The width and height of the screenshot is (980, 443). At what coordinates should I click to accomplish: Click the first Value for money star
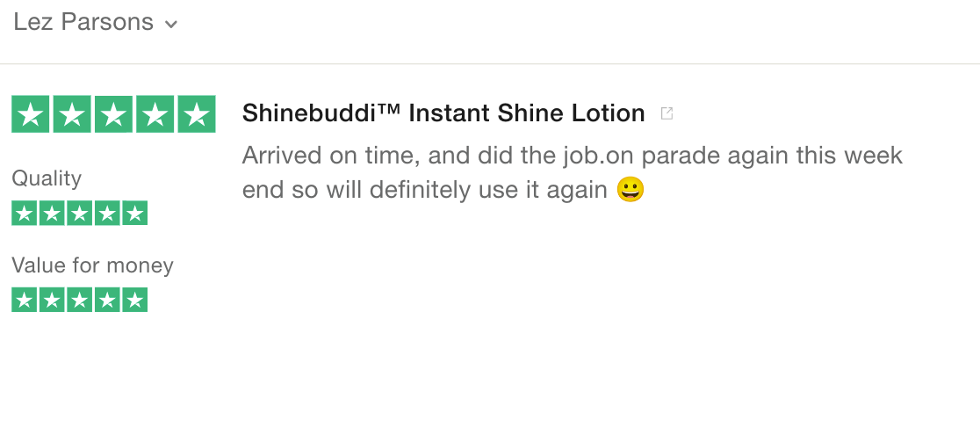click(24, 301)
